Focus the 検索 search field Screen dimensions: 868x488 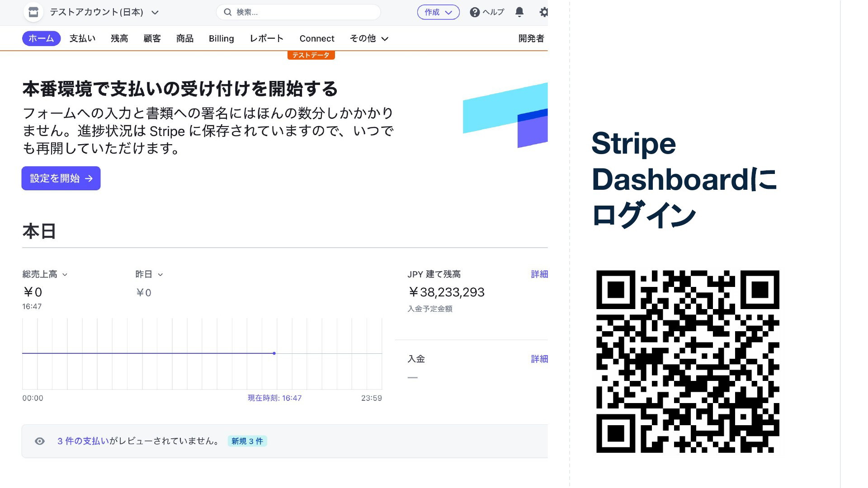pos(298,12)
